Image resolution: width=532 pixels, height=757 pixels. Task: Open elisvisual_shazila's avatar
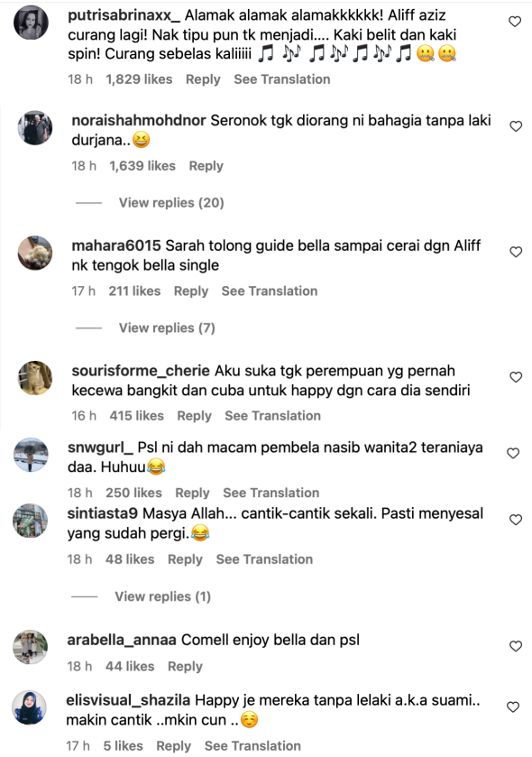tap(30, 707)
